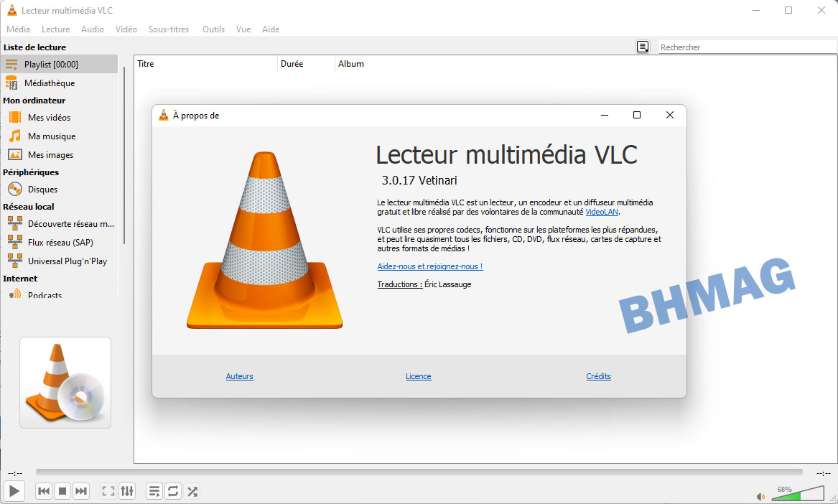Stop playback with the Stop button
Image resolution: width=838 pixels, height=504 pixels.
[62, 490]
